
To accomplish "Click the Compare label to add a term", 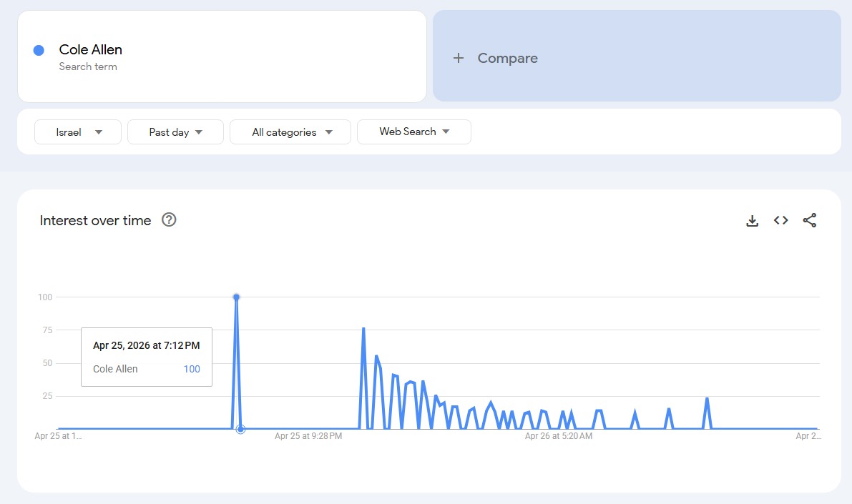I will coord(507,58).
